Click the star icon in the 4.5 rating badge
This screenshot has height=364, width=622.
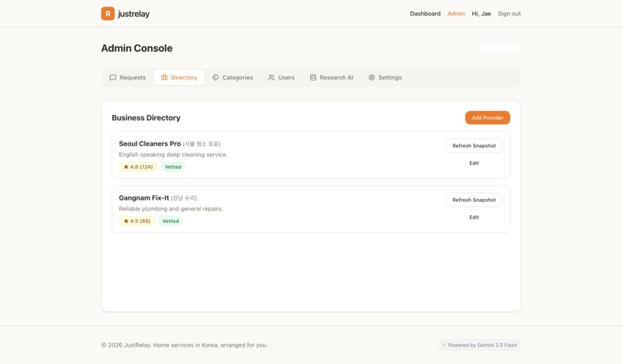(126, 221)
